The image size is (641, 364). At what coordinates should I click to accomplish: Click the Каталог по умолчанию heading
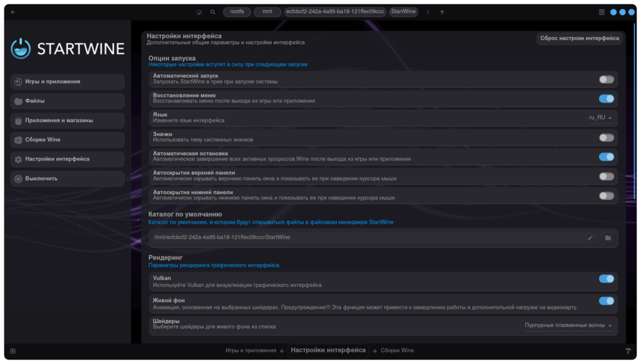pyautogui.click(x=185, y=215)
